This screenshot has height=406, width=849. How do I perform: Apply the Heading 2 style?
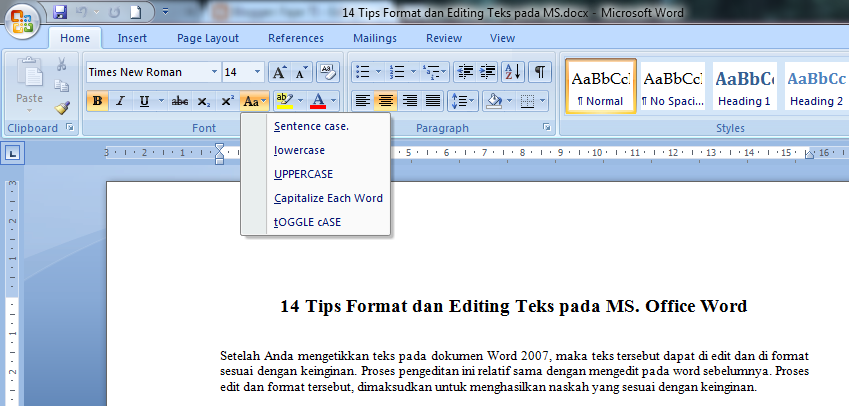click(817, 87)
